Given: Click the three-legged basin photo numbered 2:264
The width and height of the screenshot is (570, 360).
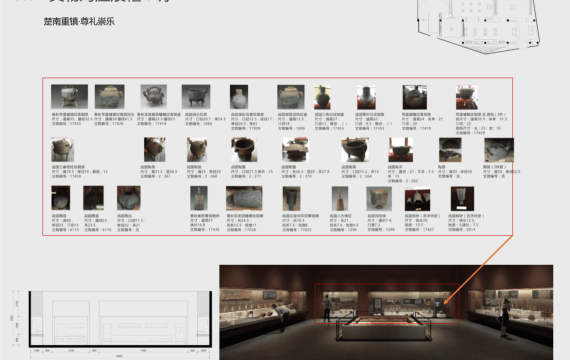Looking at the screenshot, I should click(x=355, y=149).
